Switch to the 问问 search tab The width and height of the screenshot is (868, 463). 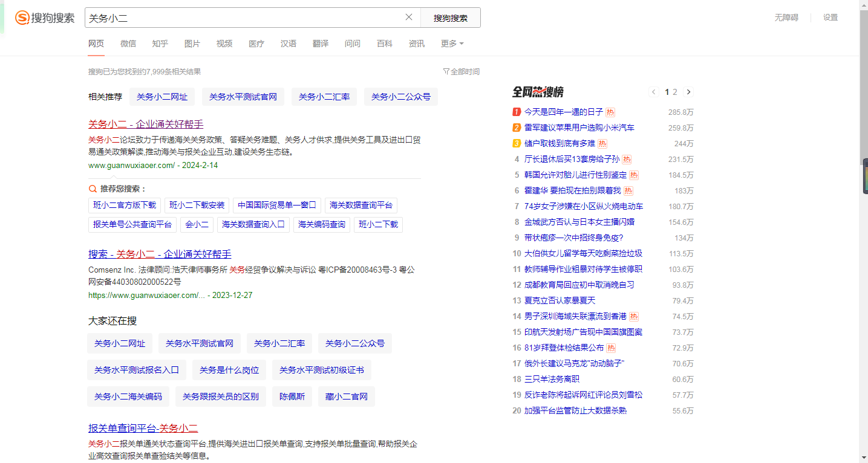point(353,44)
